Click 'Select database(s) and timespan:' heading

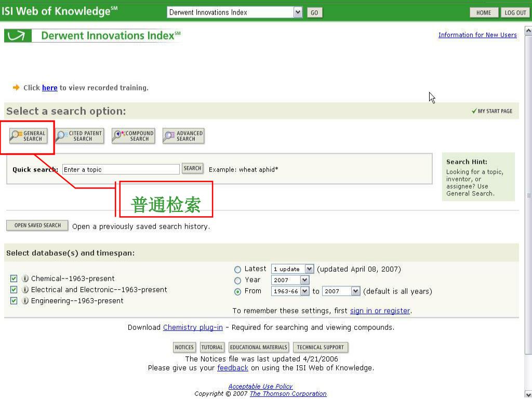[x=70, y=253]
